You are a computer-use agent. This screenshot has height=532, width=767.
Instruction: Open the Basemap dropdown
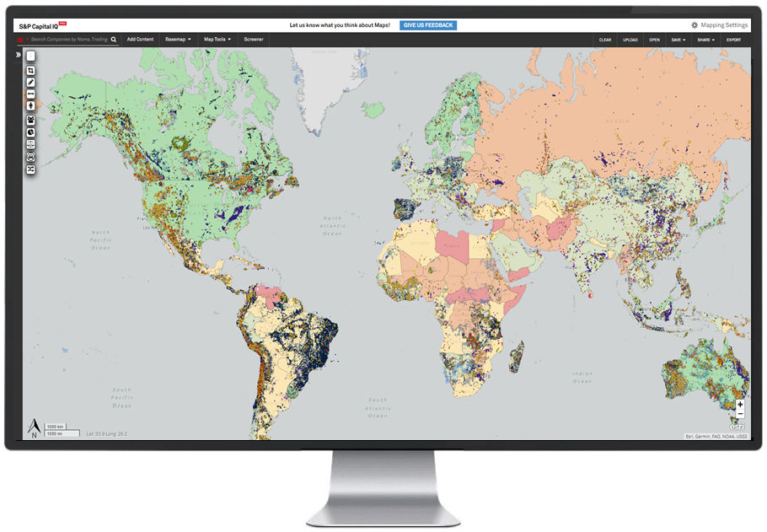178,40
